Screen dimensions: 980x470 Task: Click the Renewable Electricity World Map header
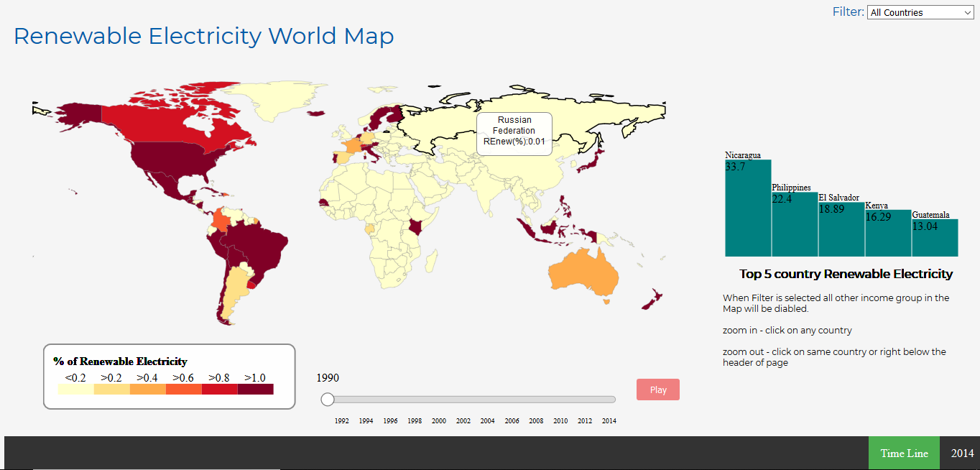tap(204, 36)
